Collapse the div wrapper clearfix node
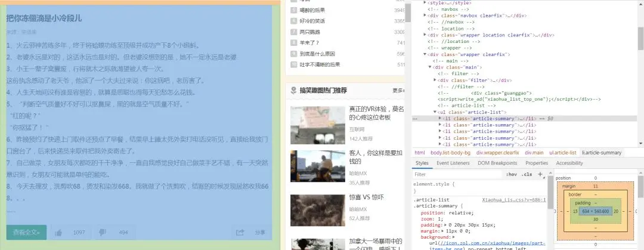The width and height of the screenshot is (644, 250). coord(425,54)
